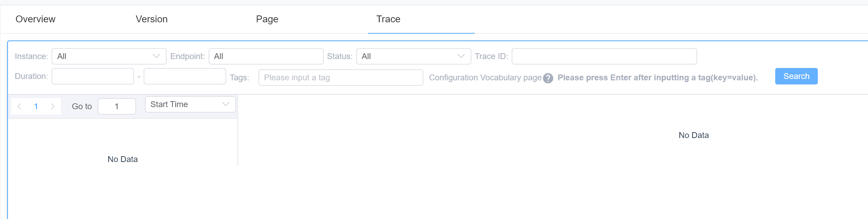
Task: Open the Instance dropdown
Action: coord(109,56)
